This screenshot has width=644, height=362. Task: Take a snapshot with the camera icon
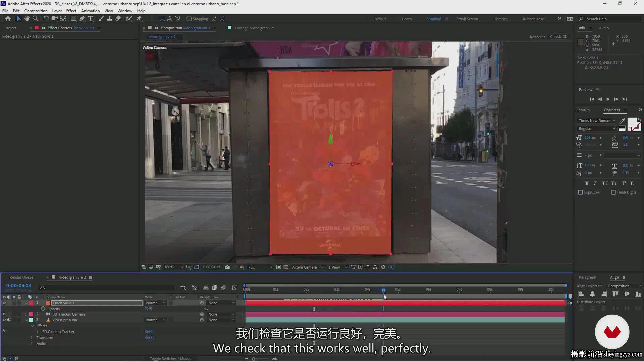[227, 267]
